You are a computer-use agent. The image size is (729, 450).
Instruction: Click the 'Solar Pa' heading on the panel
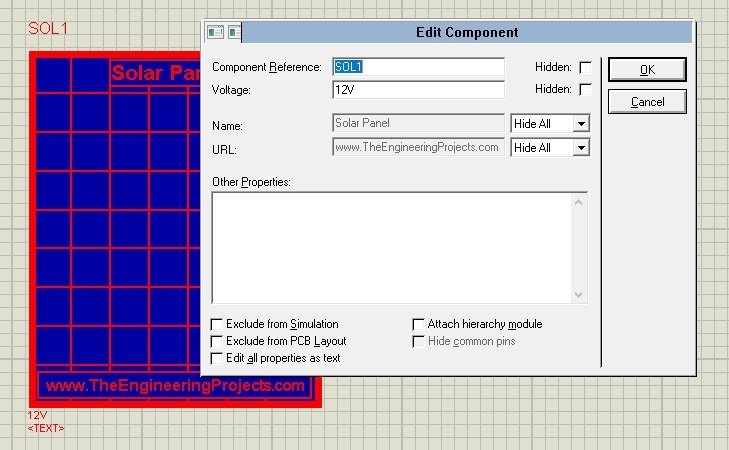pyautogui.click(x=156, y=73)
